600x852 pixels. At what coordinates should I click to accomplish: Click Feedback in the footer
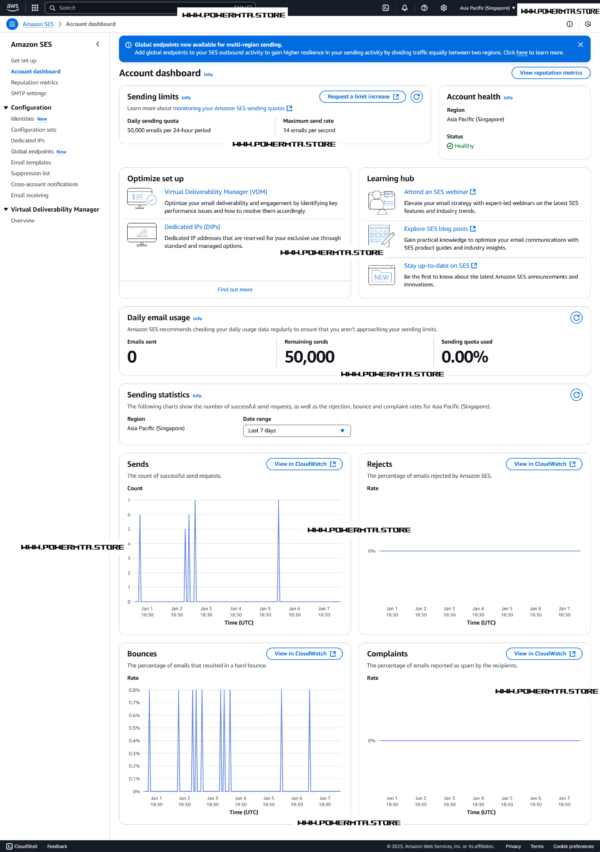click(57, 846)
